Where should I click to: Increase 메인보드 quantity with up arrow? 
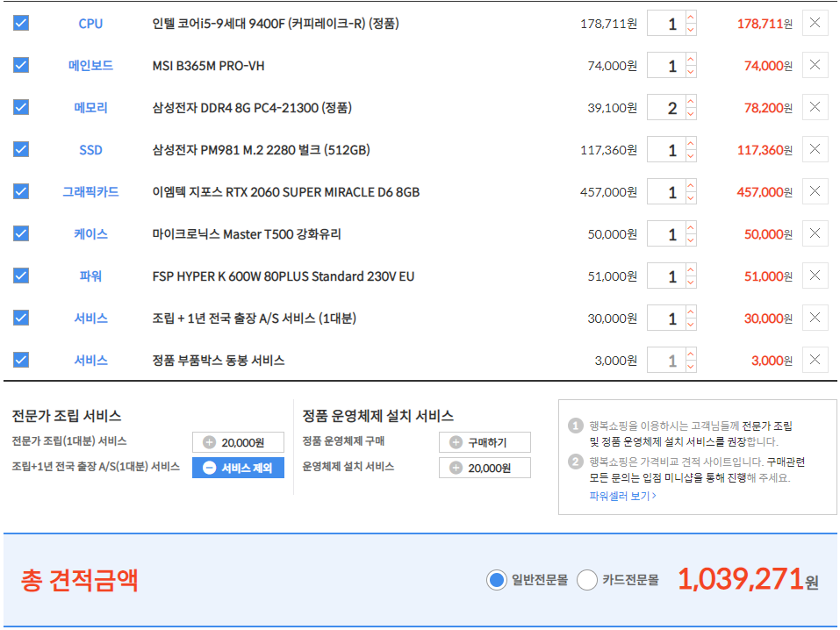click(691, 59)
